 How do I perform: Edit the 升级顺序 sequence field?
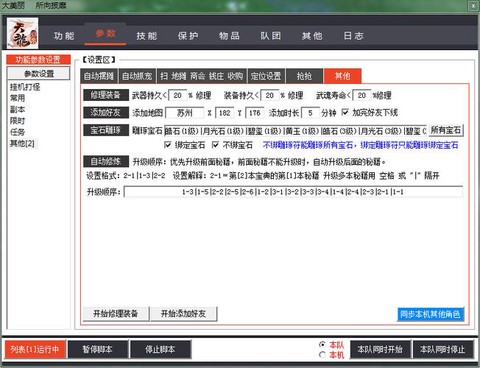coord(293,192)
